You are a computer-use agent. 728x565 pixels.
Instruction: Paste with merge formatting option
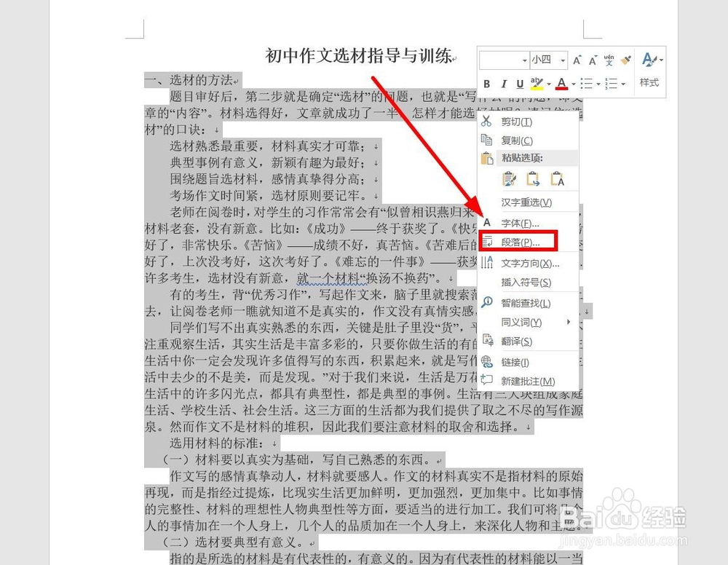click(x=533, y=178)
